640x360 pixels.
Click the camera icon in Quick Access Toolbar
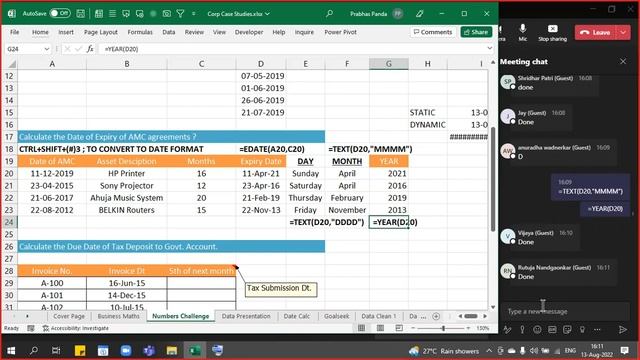(167, 13)
